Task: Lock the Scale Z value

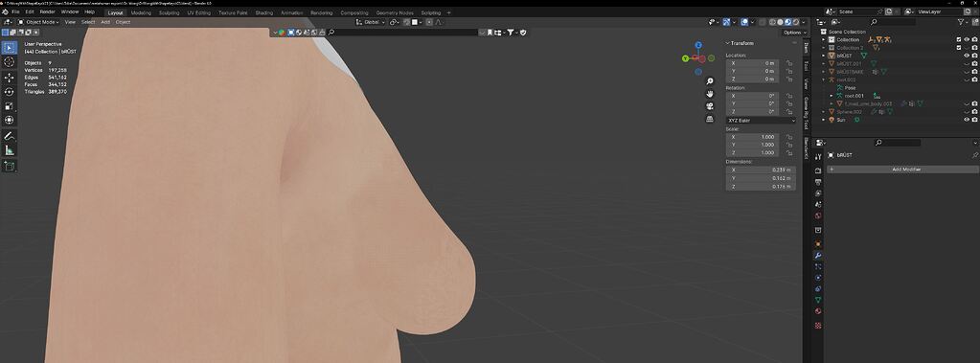Action: pos(789,152)
